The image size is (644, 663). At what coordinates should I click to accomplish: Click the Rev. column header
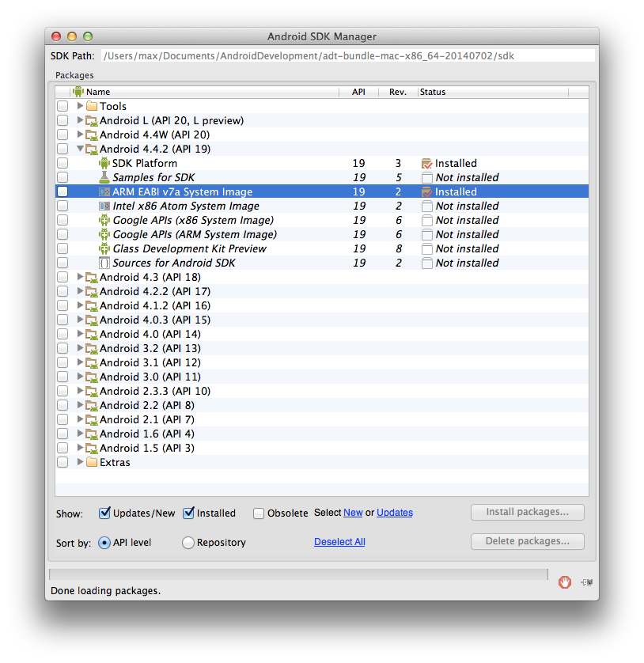pyautogui.click(x=398, y=92)
